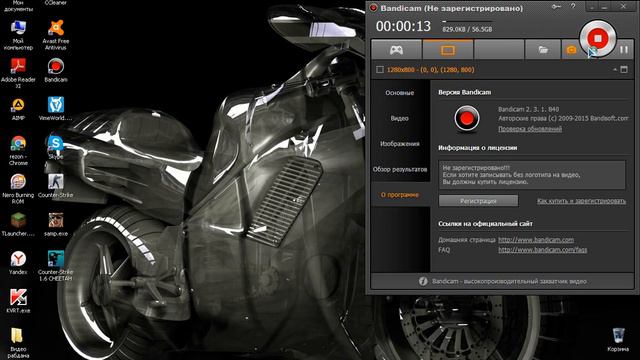Select the Chrome desktop shortcut
This screenshot has width=640, height=360.
click(x=18, y=151)
